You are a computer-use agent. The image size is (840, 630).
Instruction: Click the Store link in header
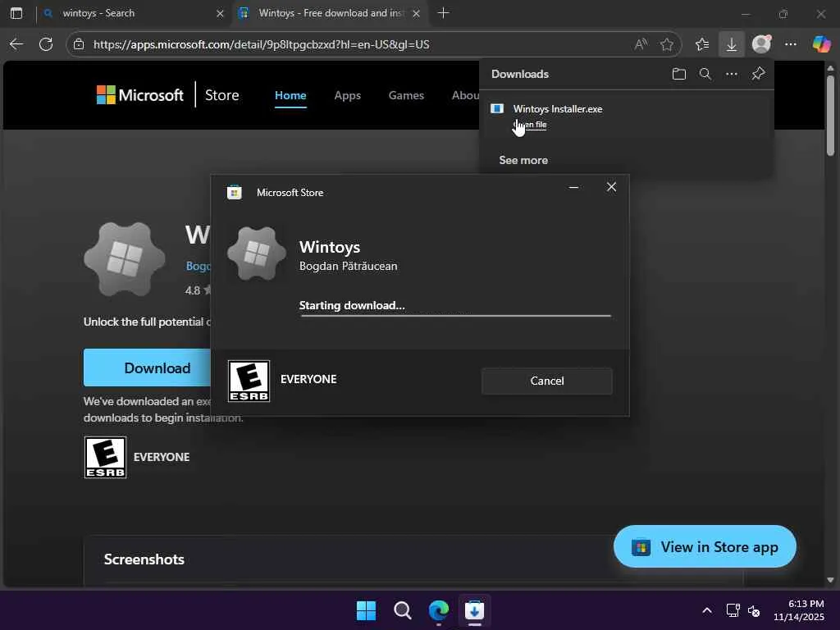pos(221,95)
